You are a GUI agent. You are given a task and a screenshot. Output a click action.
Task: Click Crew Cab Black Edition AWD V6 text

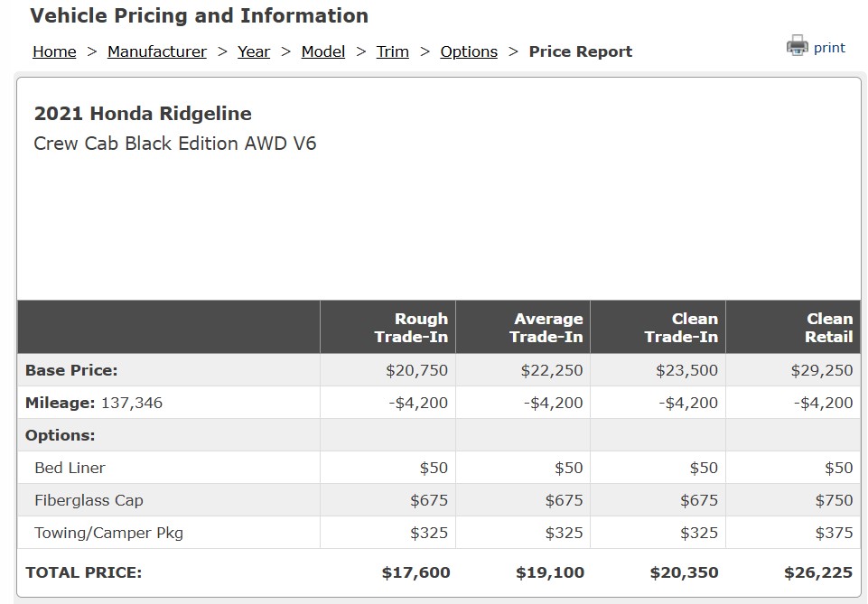[x=175, y=144]
